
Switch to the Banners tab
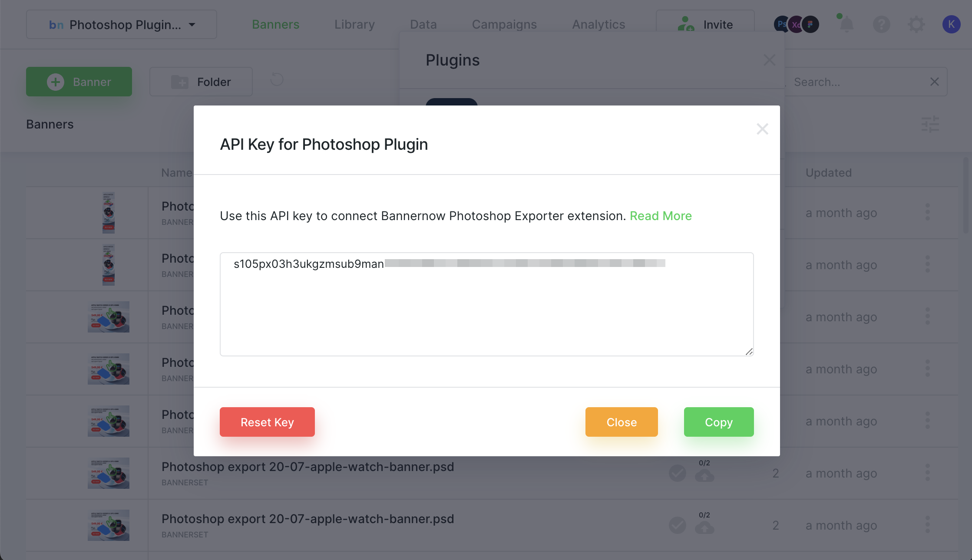click(275, 24)
